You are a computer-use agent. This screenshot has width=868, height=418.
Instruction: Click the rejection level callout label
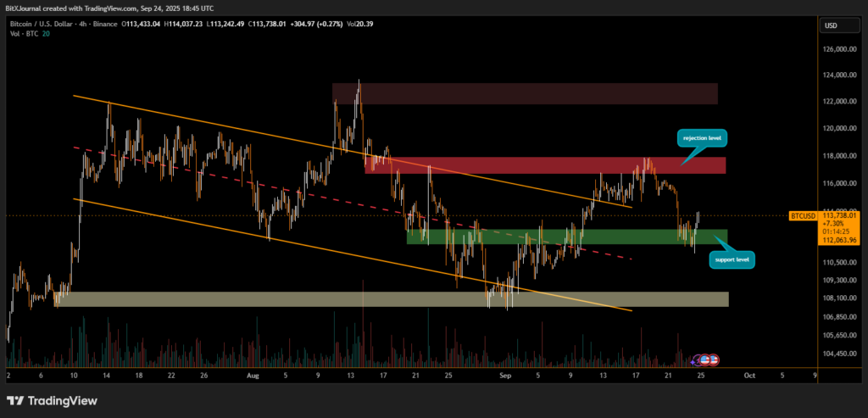(703, 137)
